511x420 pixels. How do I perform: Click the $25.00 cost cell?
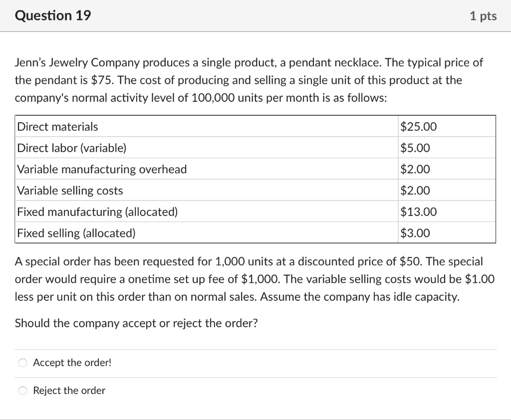click(x=418, y=127)
